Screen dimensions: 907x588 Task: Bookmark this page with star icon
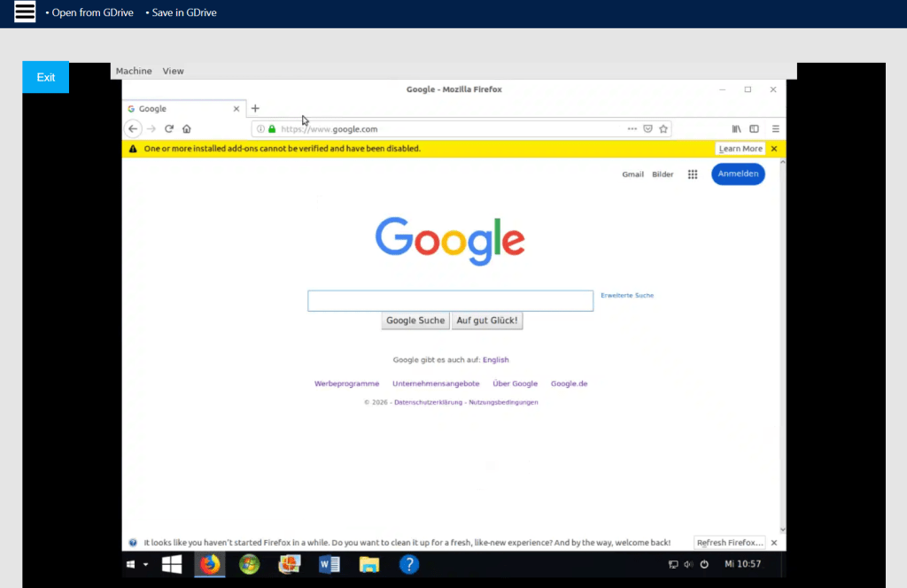pyautogui.click(x=663, y=129)
